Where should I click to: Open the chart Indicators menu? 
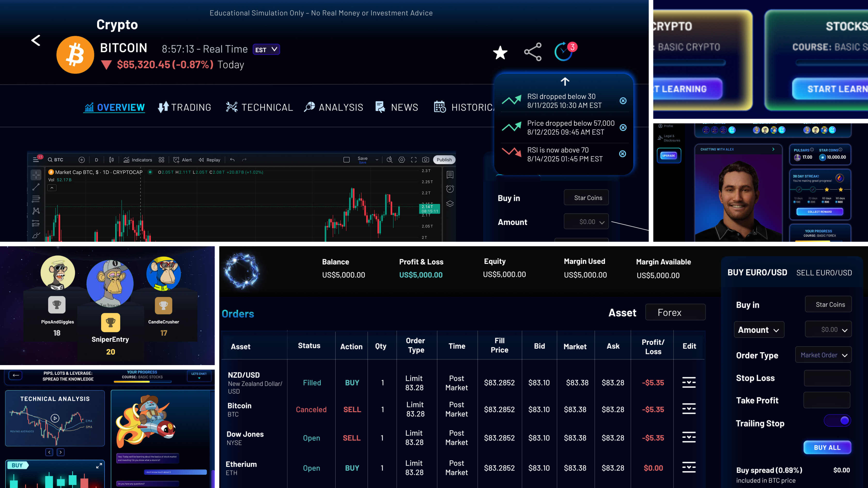pyautogui.click(x=138, y=160)
